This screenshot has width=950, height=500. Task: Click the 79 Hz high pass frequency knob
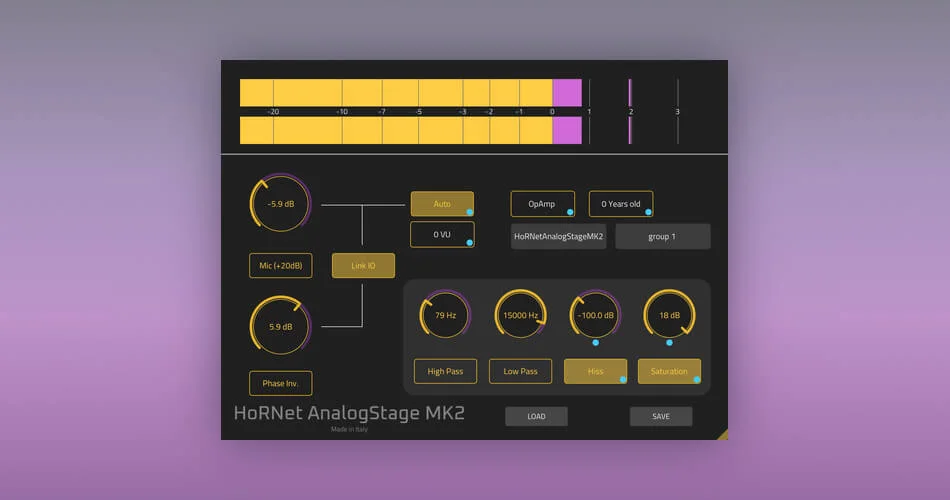tap(445, 315)
